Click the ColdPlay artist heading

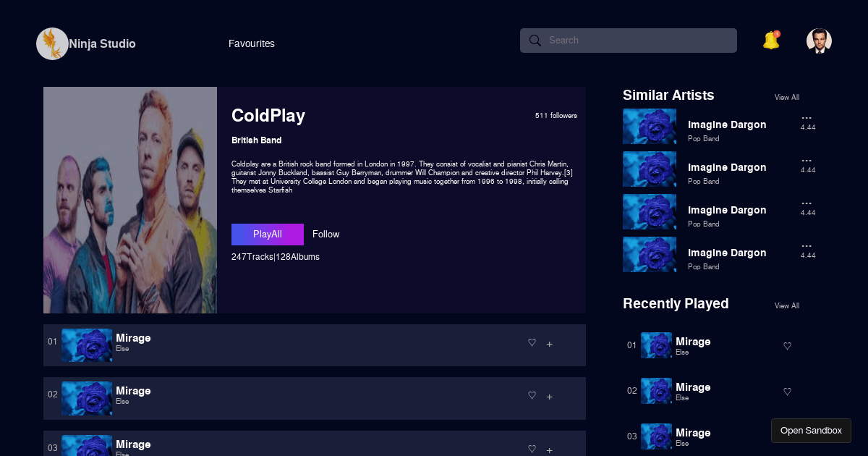268,116
